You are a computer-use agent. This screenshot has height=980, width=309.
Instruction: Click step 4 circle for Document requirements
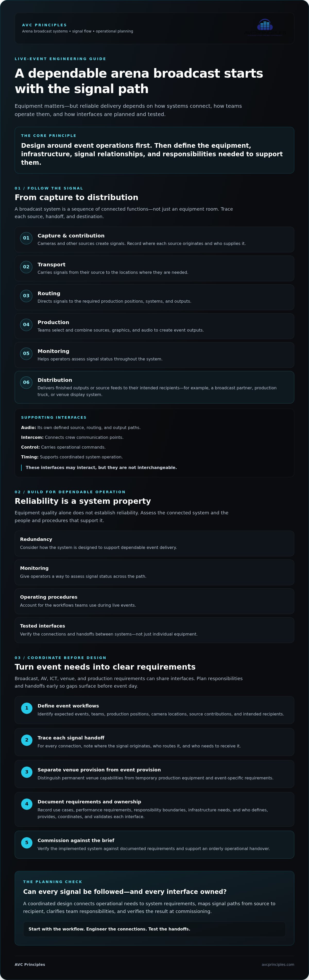click(27, 804)
